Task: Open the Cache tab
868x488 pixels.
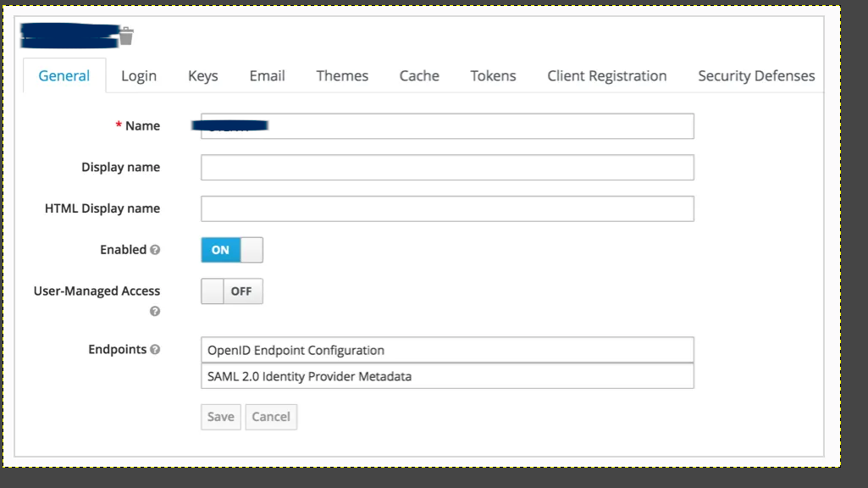Action: point(419,76)
